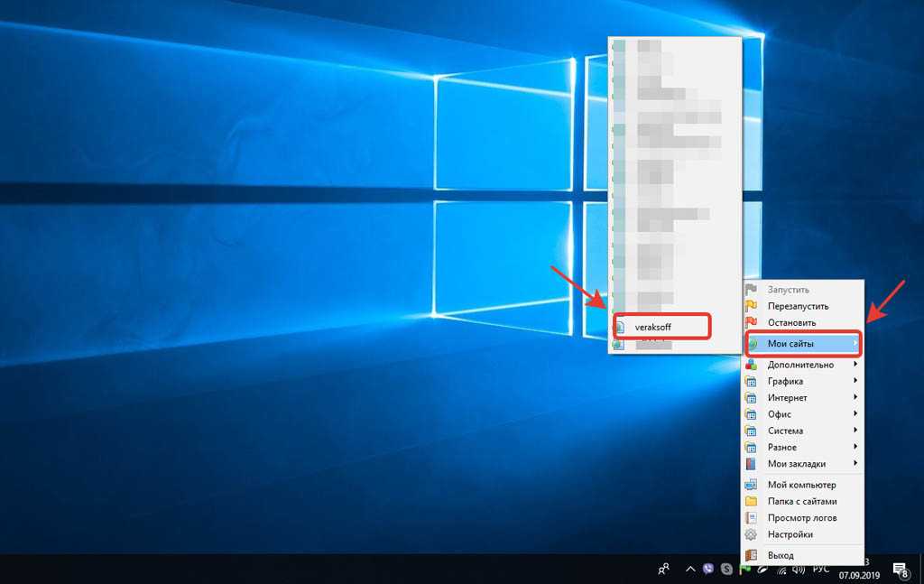Open the volume speaker tray icon
The height and width of the screenshot is (584, 924).
pos(799,570)
